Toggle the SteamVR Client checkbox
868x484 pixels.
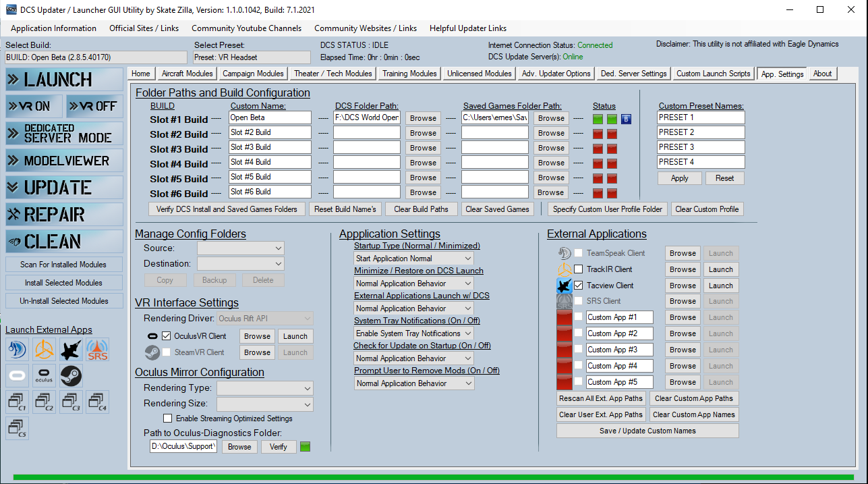(167, 352)
